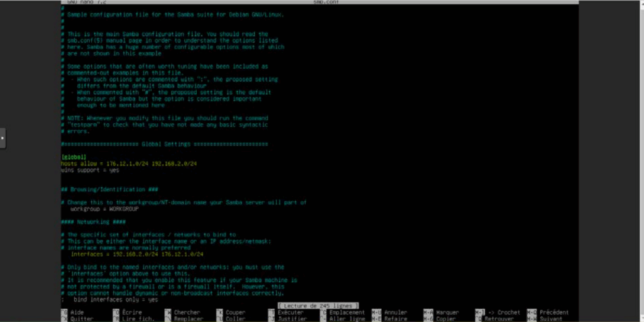The image size is (644, 322).
Task: Click the Aller ligne shortcut label
Action: 347,319
